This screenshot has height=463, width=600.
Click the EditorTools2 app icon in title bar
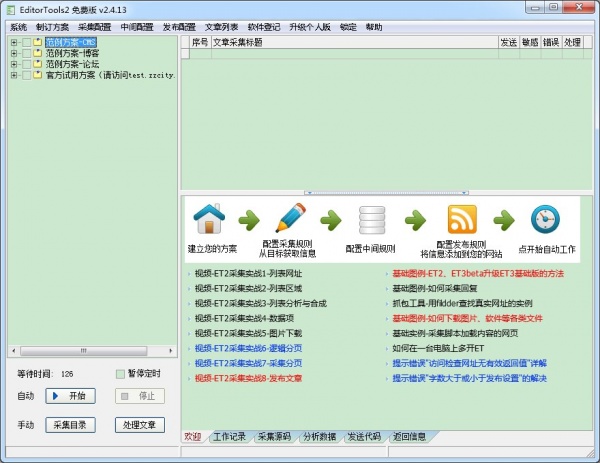point(11,10)
